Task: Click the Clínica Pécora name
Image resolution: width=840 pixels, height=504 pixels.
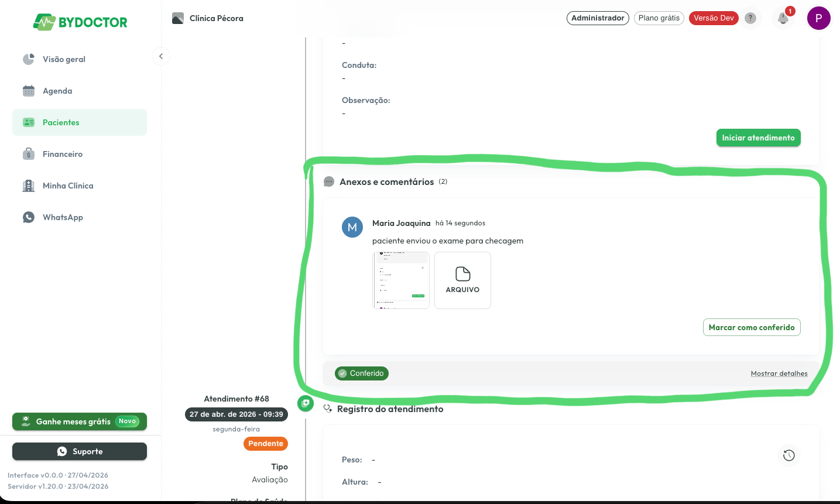Action: tap(217, 18)
